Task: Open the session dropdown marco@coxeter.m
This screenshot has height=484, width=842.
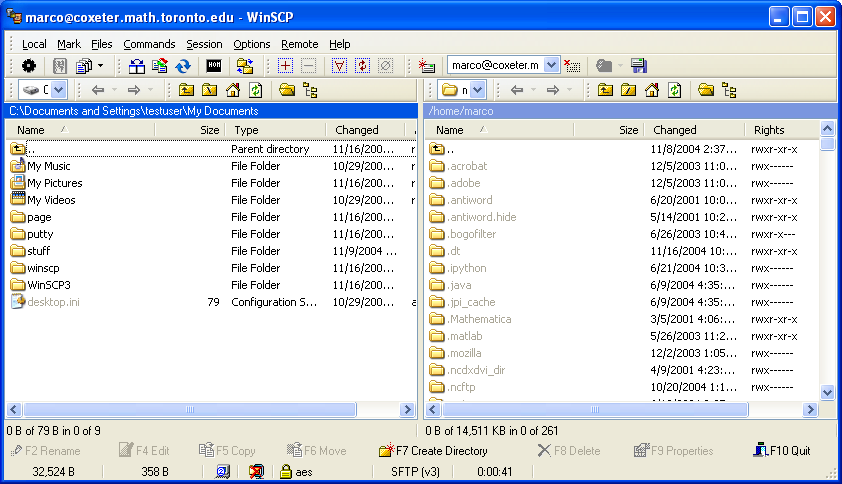Action: (x=551, y=66)
